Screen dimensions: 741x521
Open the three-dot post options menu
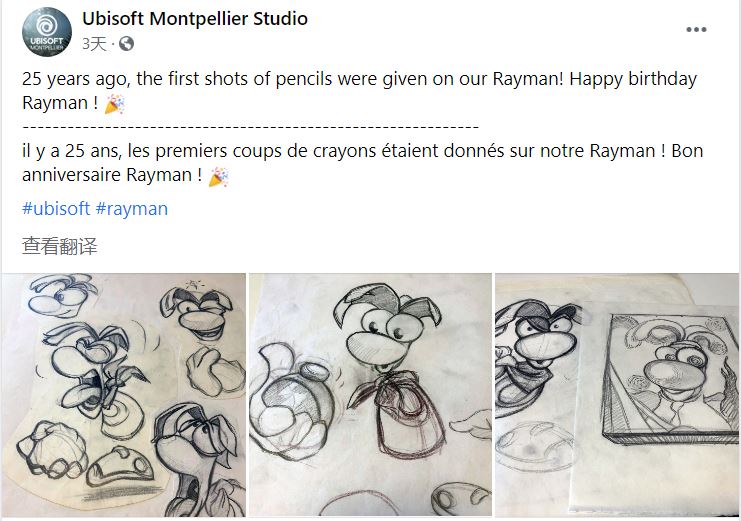point(696,29)
